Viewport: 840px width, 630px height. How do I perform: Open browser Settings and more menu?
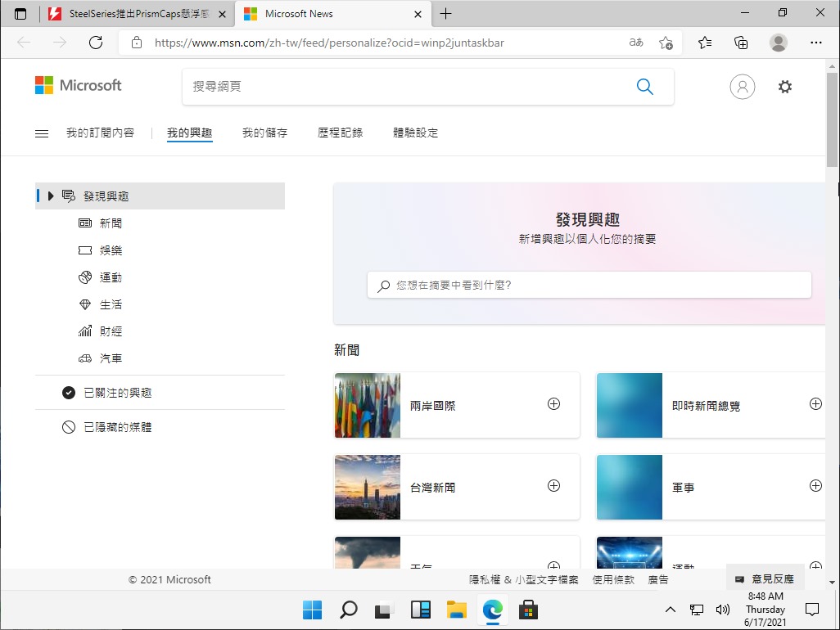pos(815,43)
